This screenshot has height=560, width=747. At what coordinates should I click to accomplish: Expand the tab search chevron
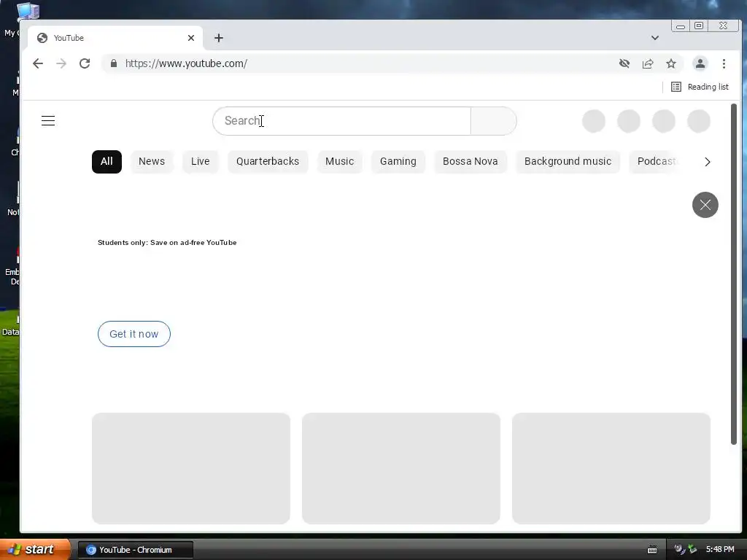click(655, 38)
